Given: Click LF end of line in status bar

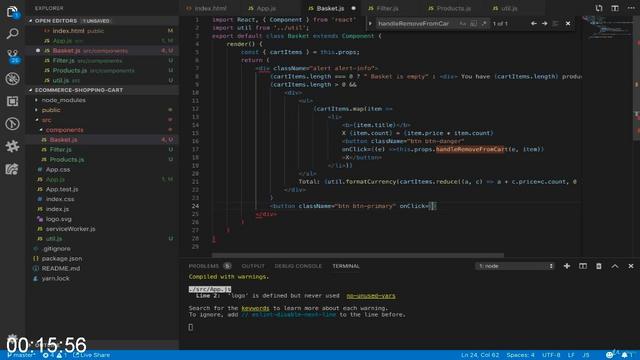Looking at the screenshot, I should point(571,355).
